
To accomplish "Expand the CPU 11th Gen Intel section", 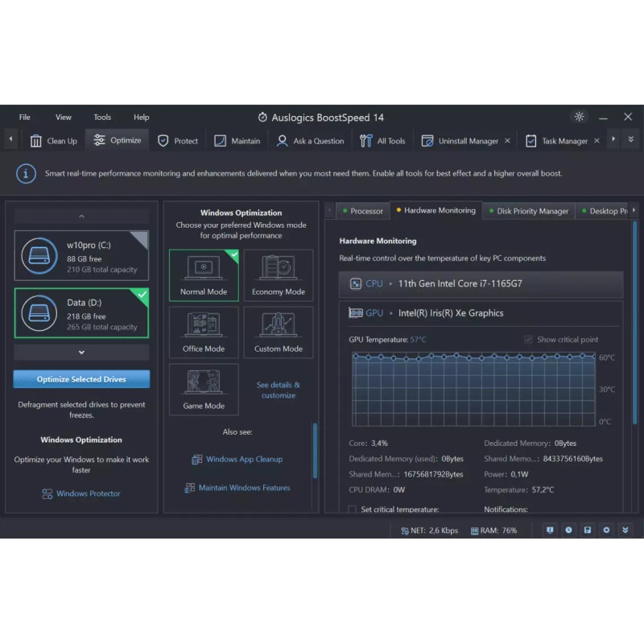I will pos(481,284).
